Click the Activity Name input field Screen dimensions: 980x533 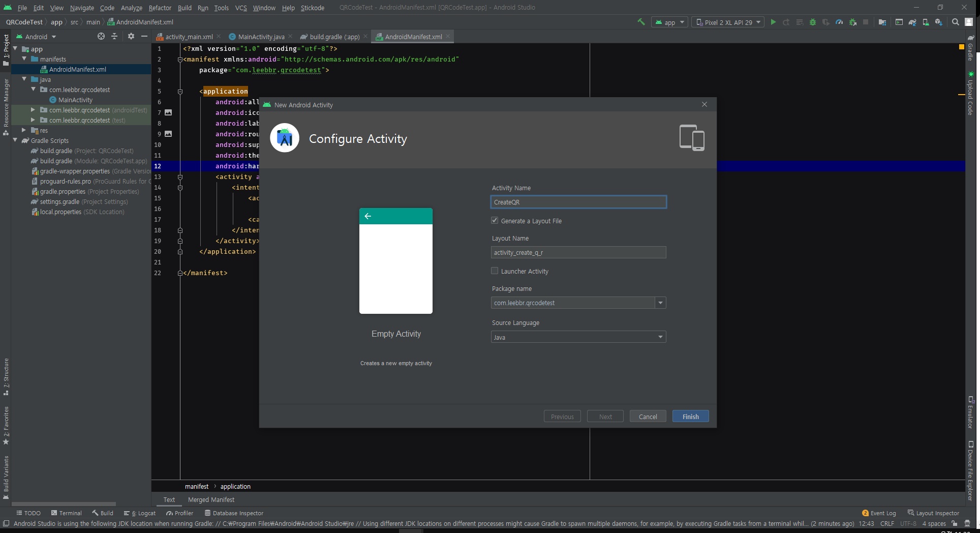click(x=578, y=202)
